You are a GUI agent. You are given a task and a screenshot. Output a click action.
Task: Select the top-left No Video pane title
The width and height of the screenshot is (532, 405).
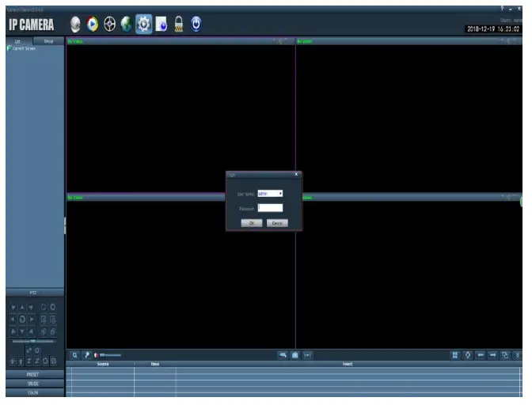point(75,41)
